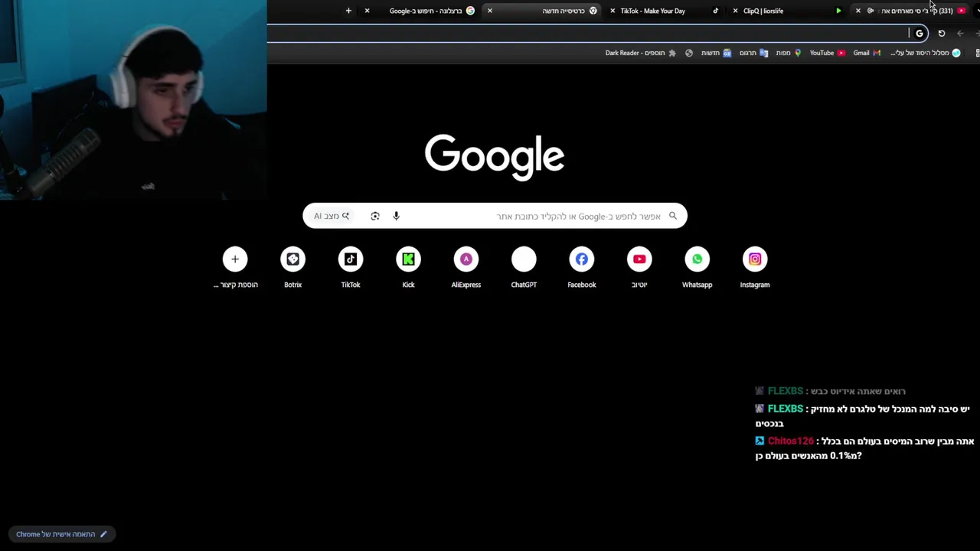Click the globe bookmark icon
Screen dimensions: 980x551
pos(689,53)
